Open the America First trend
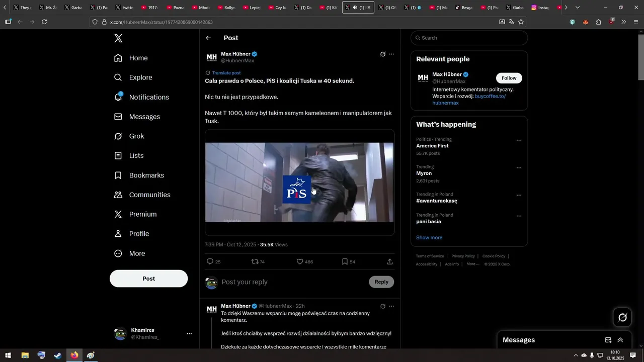The width and height of the screenshot is (644, 362). tap(432, 146)
